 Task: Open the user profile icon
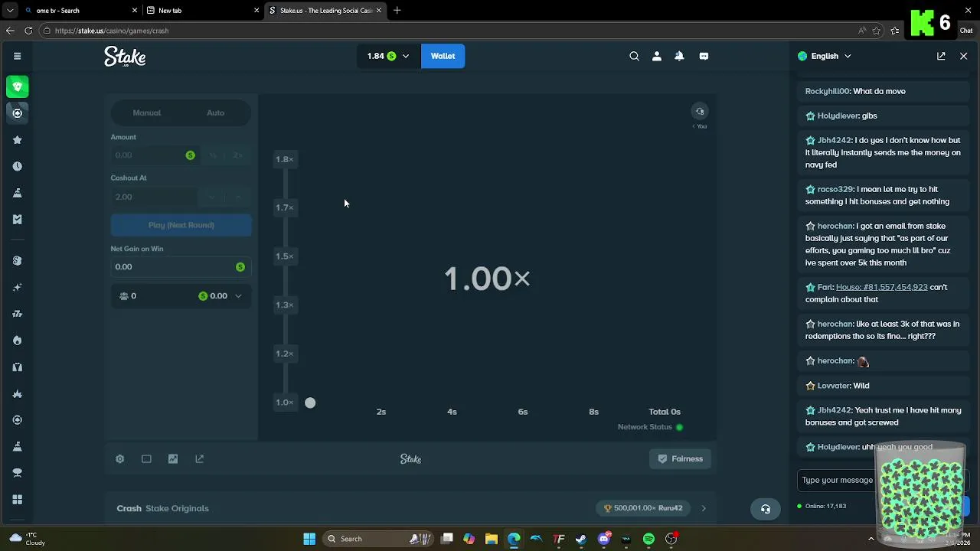(656, 56)
